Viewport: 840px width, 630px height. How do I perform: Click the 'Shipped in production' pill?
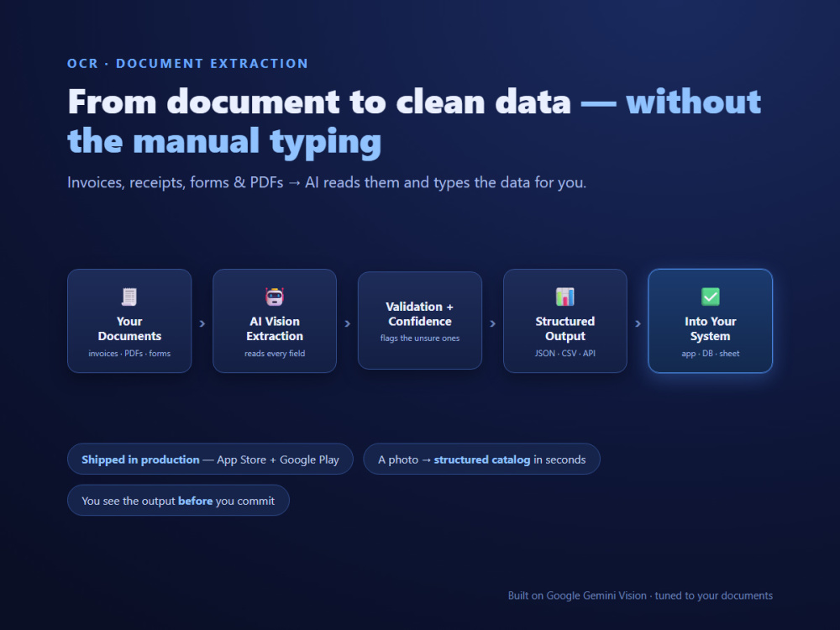[x=210, y=459]
